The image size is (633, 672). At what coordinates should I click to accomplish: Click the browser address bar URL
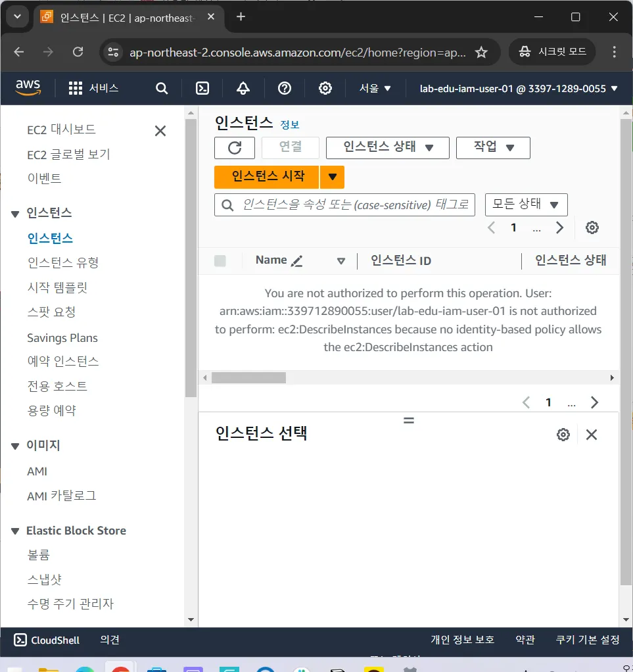click(297, 53)
